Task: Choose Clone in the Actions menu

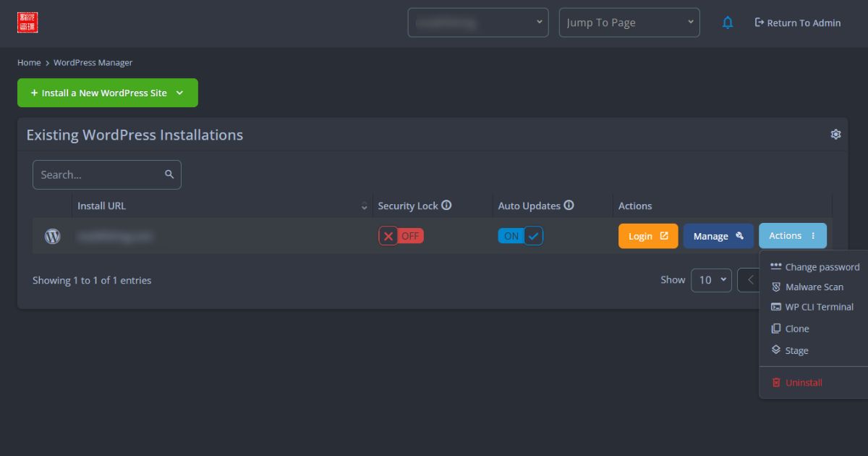Action: coord(796,329)
